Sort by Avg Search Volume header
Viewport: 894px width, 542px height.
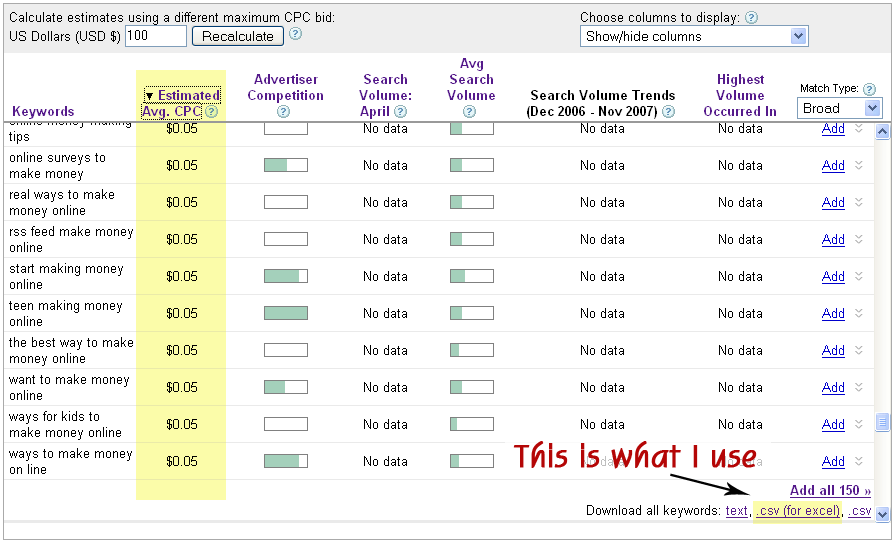point(471,79)
